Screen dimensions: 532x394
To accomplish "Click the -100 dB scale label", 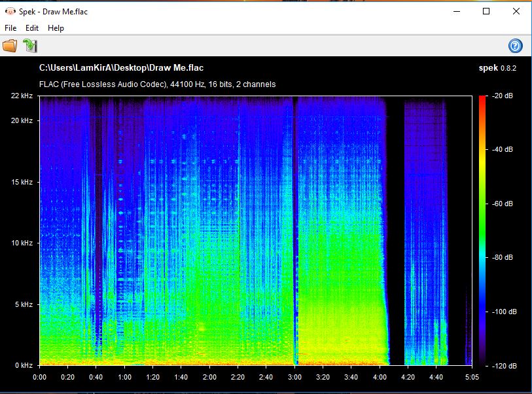I will click(x=504, y=312).
